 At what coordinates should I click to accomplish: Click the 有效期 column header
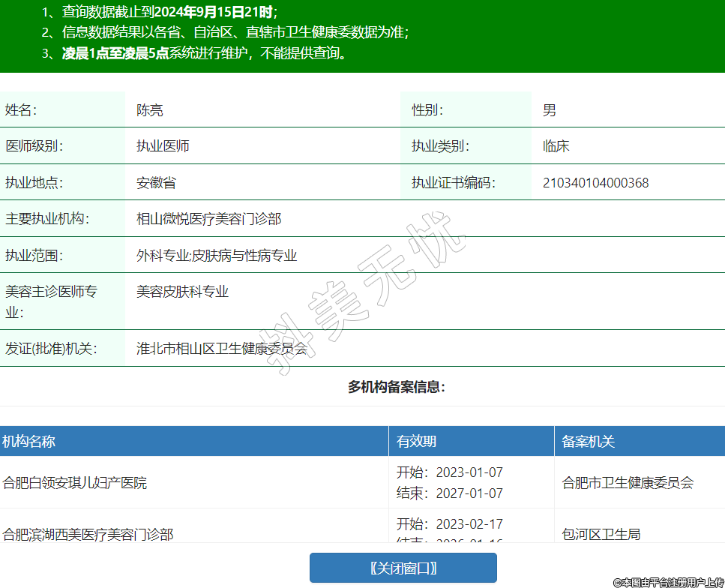416,442
